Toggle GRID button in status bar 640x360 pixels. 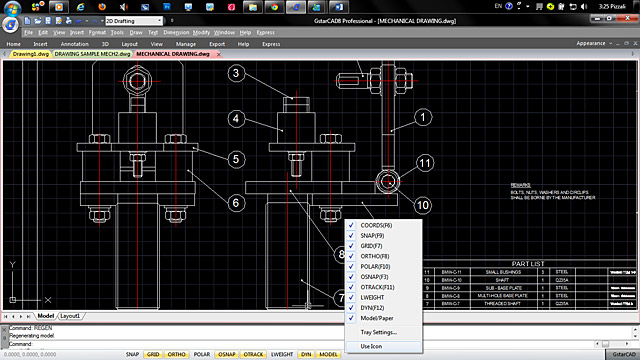point(153,354)
